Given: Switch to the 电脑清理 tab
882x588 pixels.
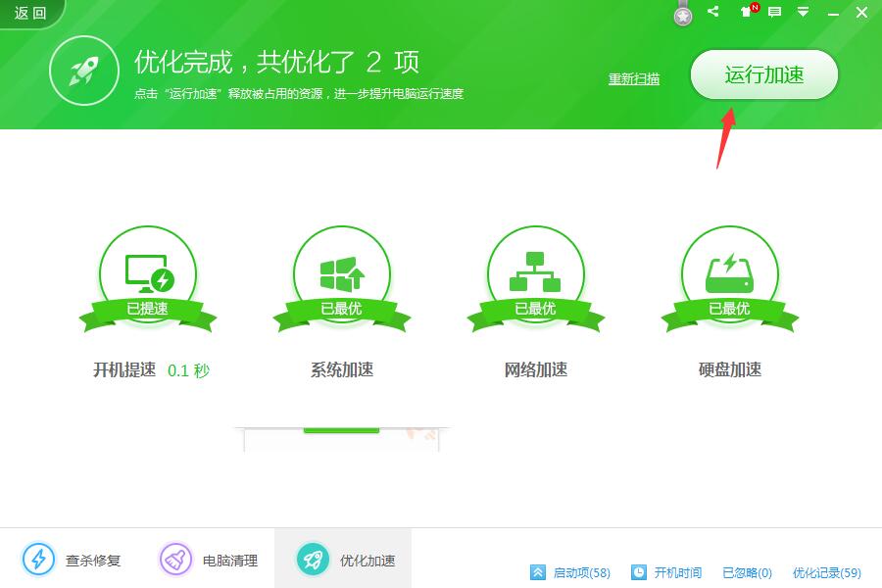Looking at the screenshot, I should coord(208,558).
